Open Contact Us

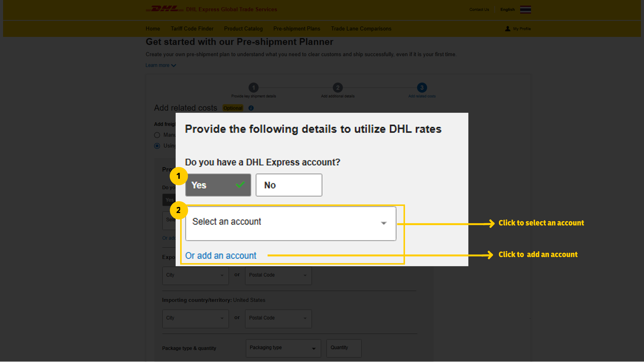tap(479, 10)
